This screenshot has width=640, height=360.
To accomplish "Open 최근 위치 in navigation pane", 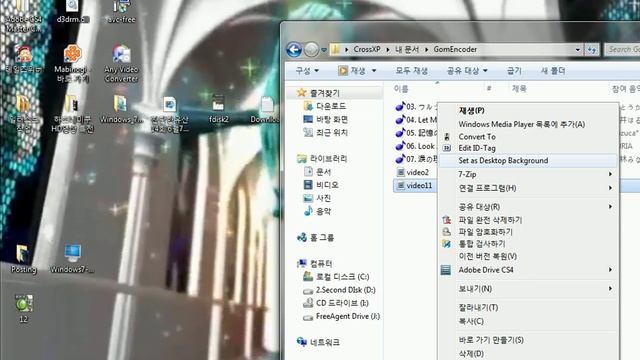I will [x=326, y=132].
